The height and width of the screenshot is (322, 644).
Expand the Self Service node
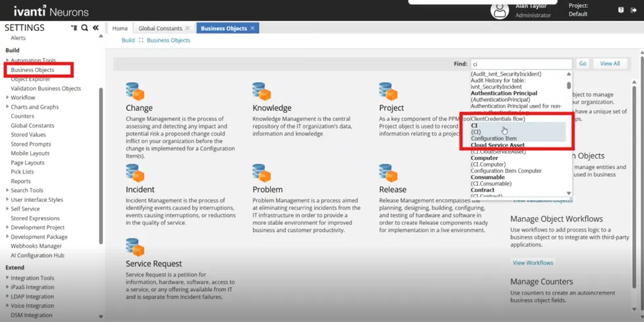pyautogui.click(x=7, y=209)
